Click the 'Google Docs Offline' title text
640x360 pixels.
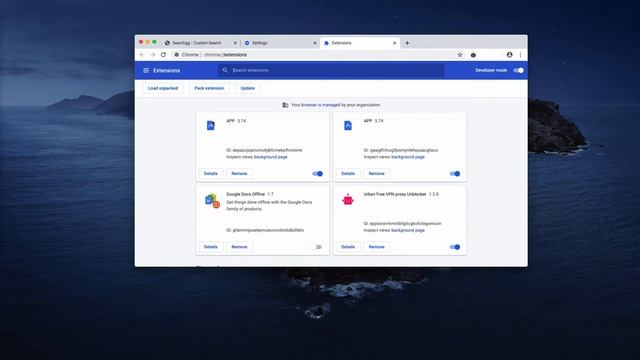245,194
